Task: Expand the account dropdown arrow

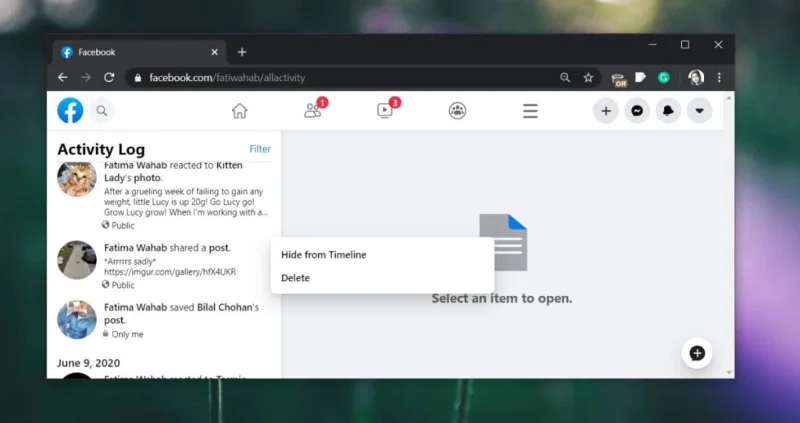Action: coord(699,111)
